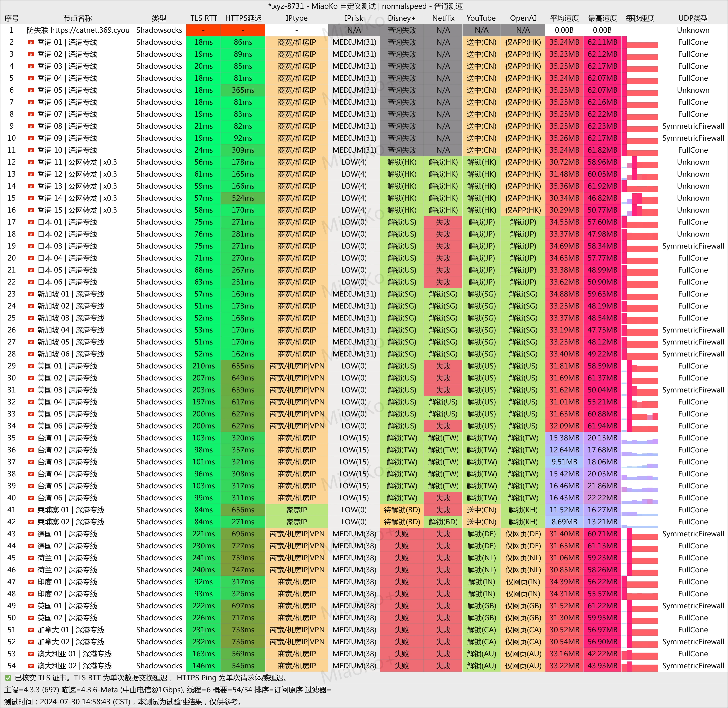This screenshot has width=728, height=708.
Task: Click the flag icon beside 香港 01 node
Action: (x=31, y=42)
